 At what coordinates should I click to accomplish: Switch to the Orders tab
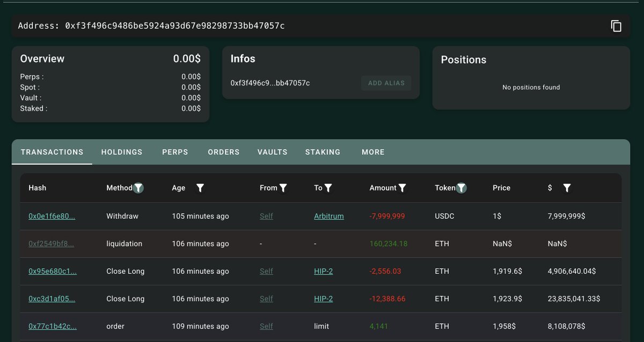[224, 152]
